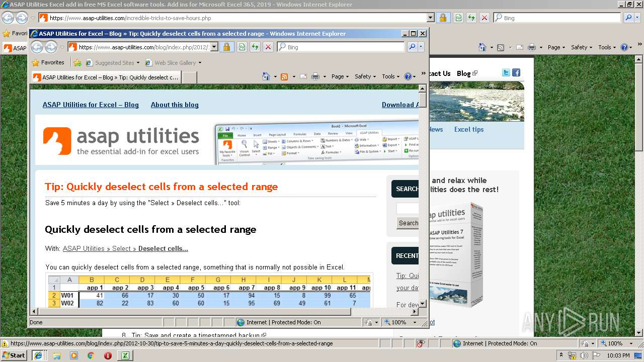Click Home icon in front window command bar
Image resolution: width=644 pixels, height=362 pixels.
pos(266,76)
